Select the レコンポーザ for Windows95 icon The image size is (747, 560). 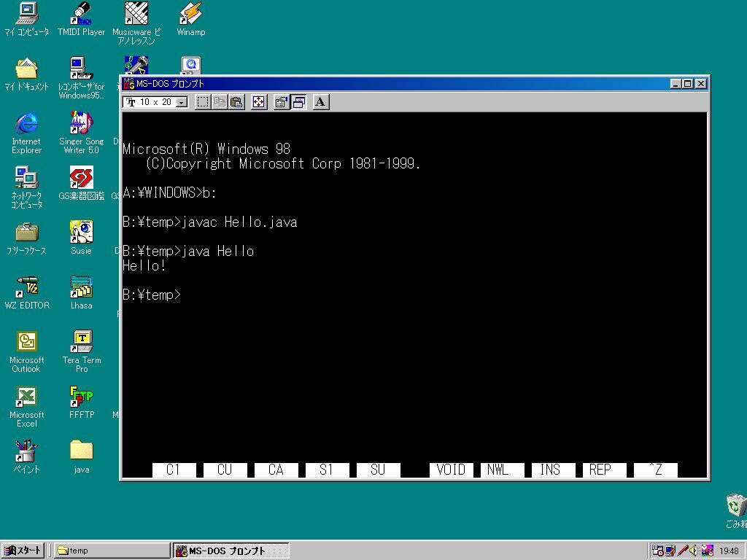(82, 77)
